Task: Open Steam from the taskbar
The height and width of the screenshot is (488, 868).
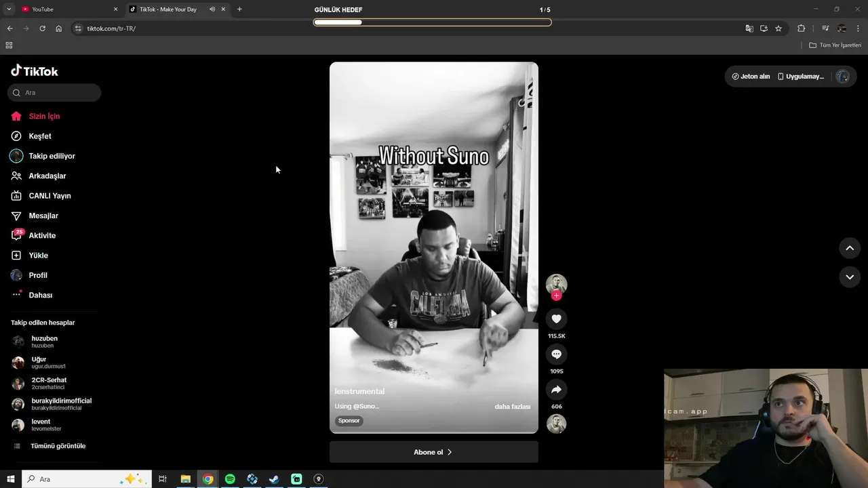Action: click(274, 479)
